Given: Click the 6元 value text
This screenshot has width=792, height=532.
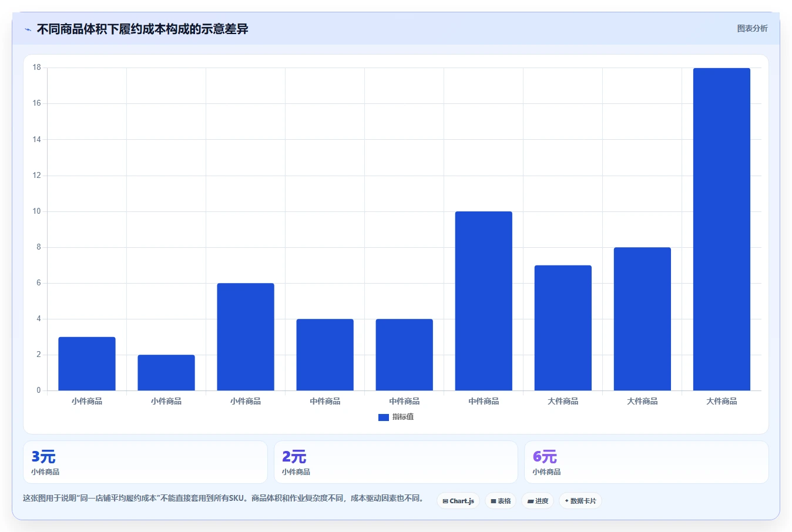Looking at the screenshot, I should point(545,456).
